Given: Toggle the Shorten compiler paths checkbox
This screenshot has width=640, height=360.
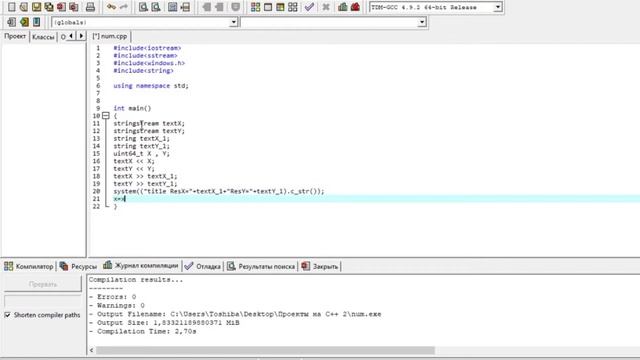Looking at the screenshot, I should pyautogui.click(x=7, y=315).
